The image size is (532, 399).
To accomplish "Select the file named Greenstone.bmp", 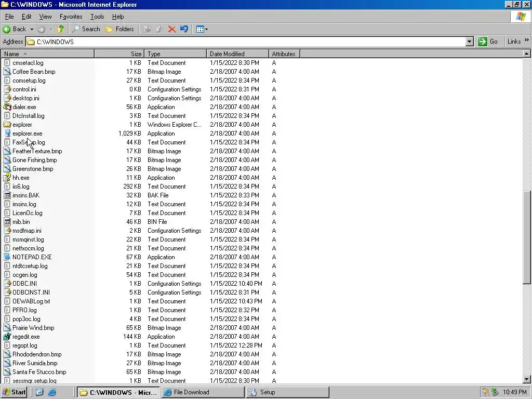I will pos(33,169).
